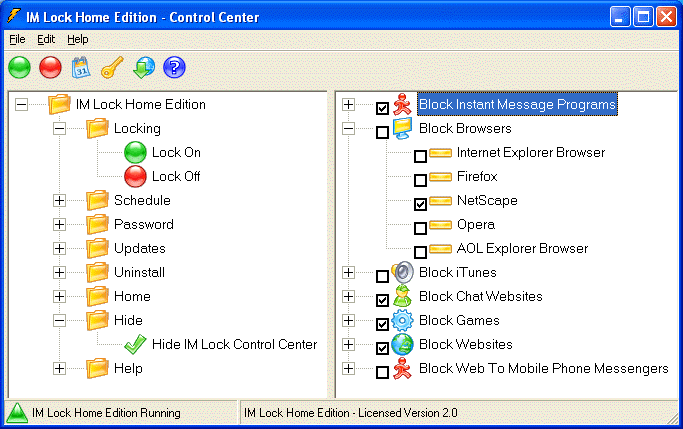Click the running-man icon for Block Web To Mobile Phone Messengers
The width and height of the screenshot is (683, 429).
coord(402,368)
